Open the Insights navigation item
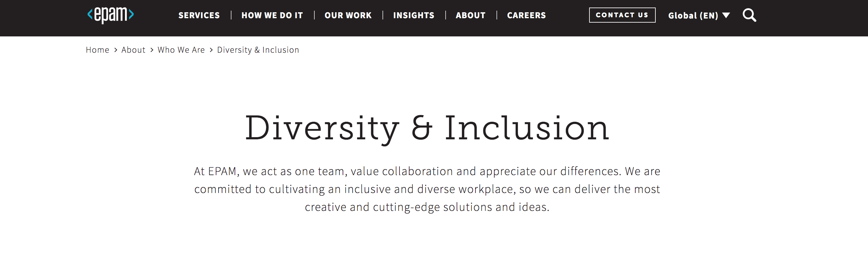The image size is (868, 263). point(414,15)
